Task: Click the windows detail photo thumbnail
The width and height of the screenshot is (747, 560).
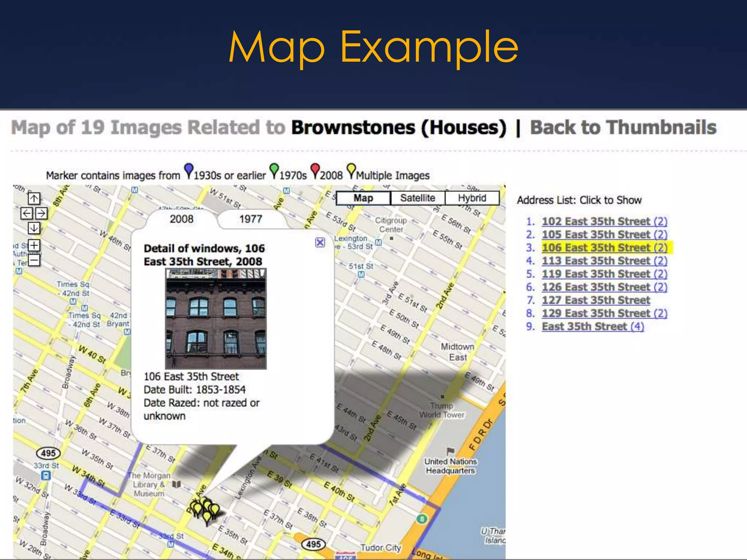Action: [216, 319]
